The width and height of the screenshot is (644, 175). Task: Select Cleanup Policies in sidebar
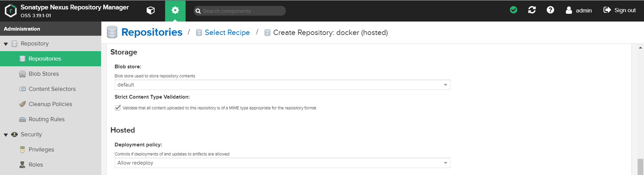(50, 104)
